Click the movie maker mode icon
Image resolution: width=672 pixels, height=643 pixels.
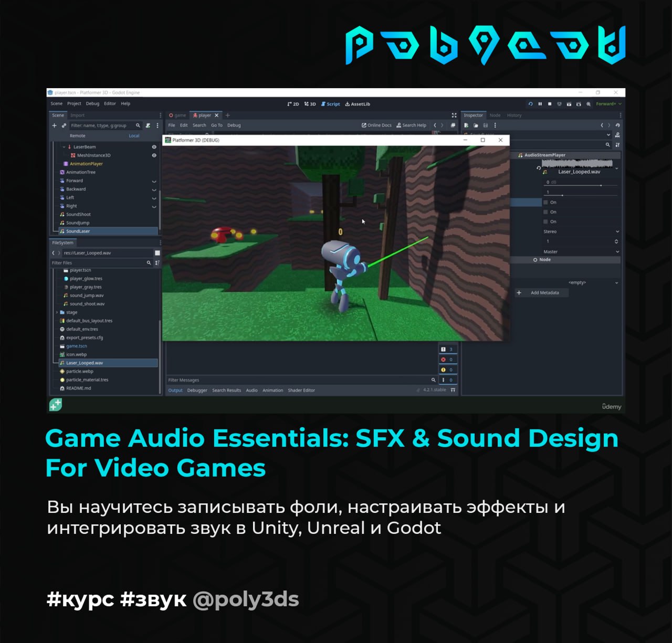tap(589, 104)
